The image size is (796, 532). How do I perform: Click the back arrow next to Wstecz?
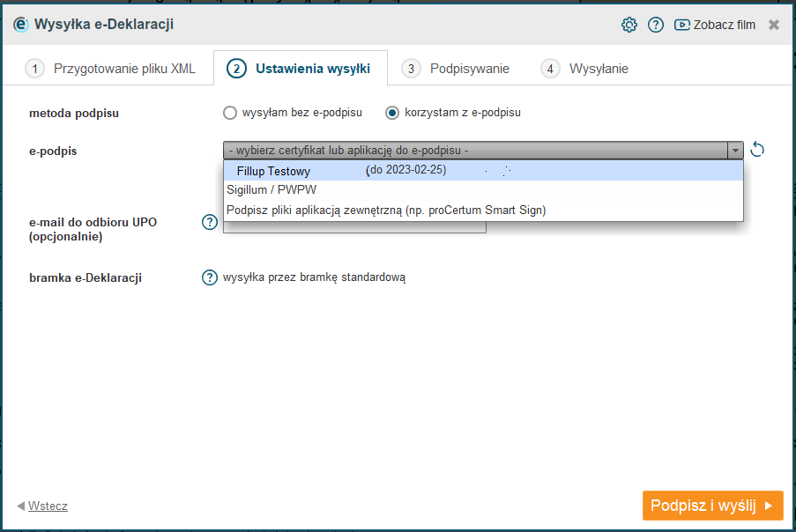(21, 506)
